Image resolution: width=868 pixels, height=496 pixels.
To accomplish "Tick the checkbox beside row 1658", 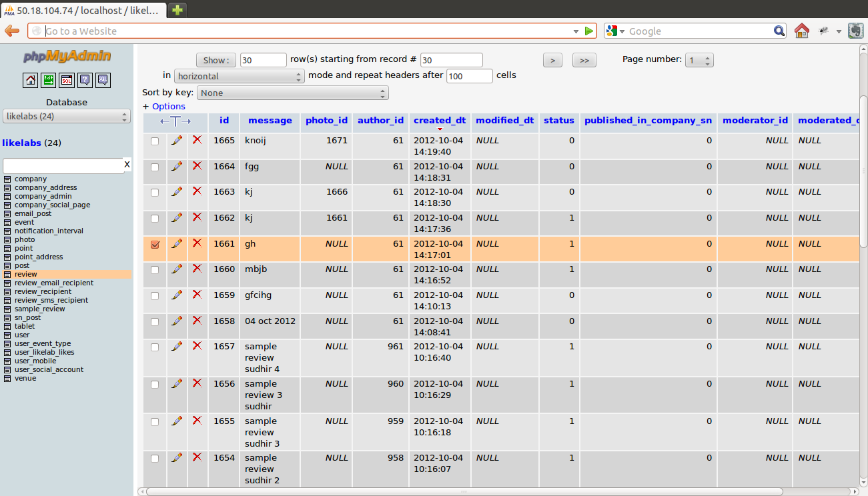I will coord(155,322).
